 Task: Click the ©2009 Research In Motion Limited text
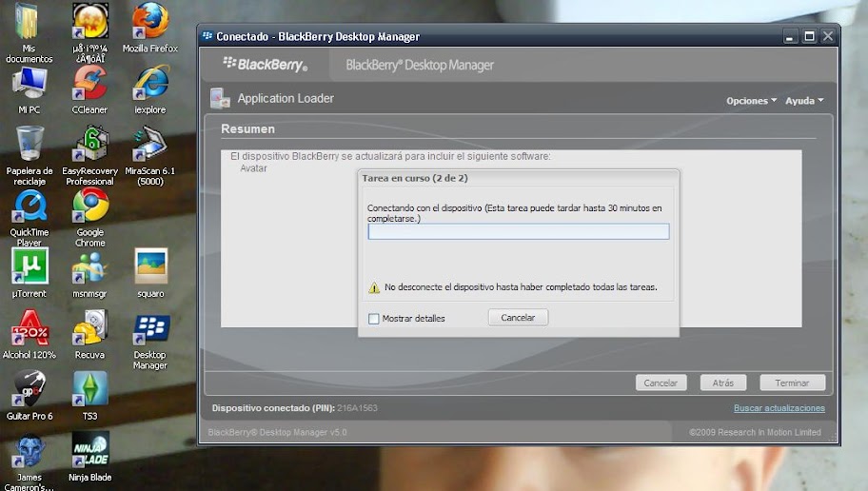(x=755, y=432)
